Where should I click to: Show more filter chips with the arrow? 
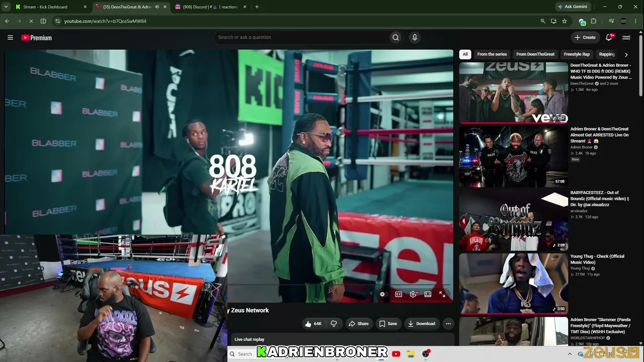pyautogui.click(x=626, y=54)
